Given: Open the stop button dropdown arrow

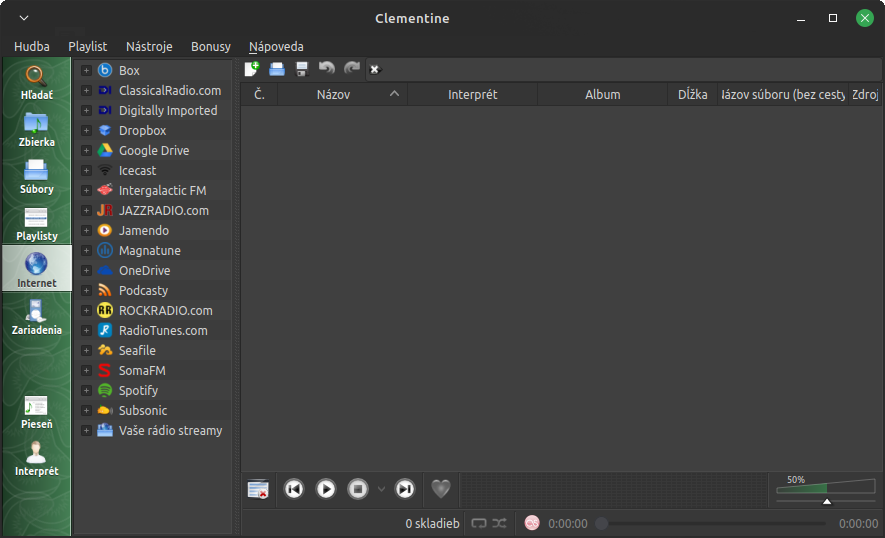Looking at the screenshot, I should (x=381, y=489).
